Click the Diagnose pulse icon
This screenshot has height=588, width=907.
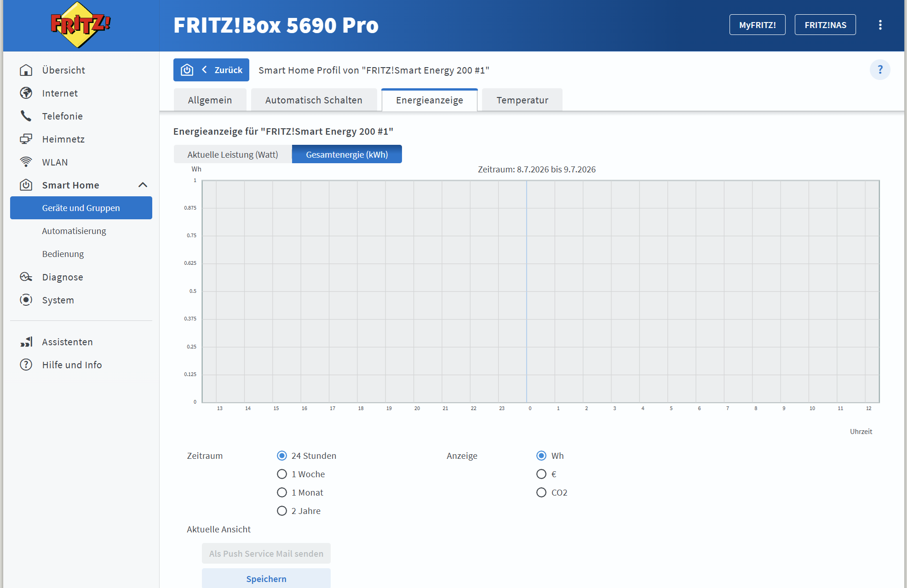tap(26, 277)
